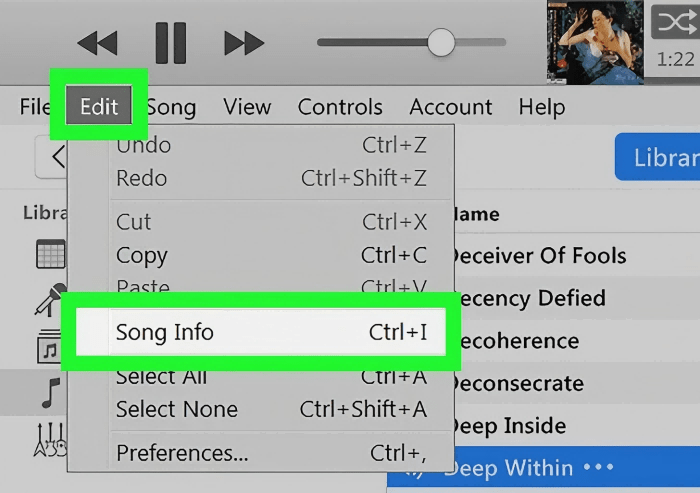Pause the current song

tap(170, 43)
